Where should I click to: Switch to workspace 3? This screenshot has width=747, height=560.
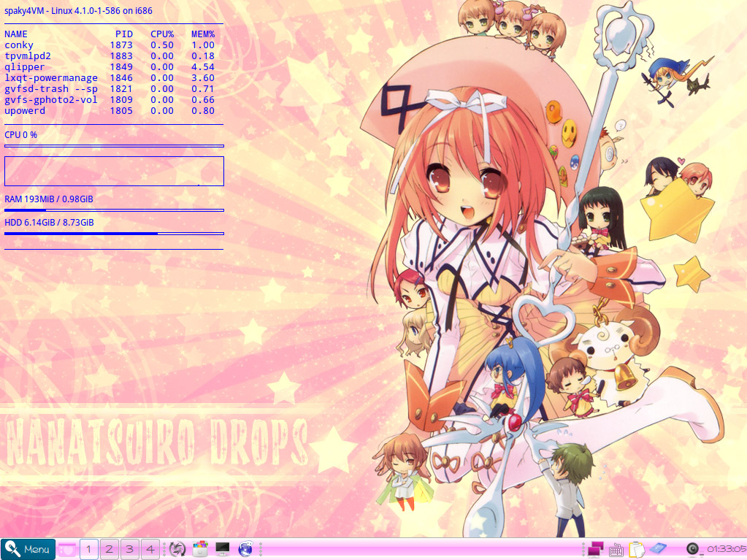click(129, 549)
